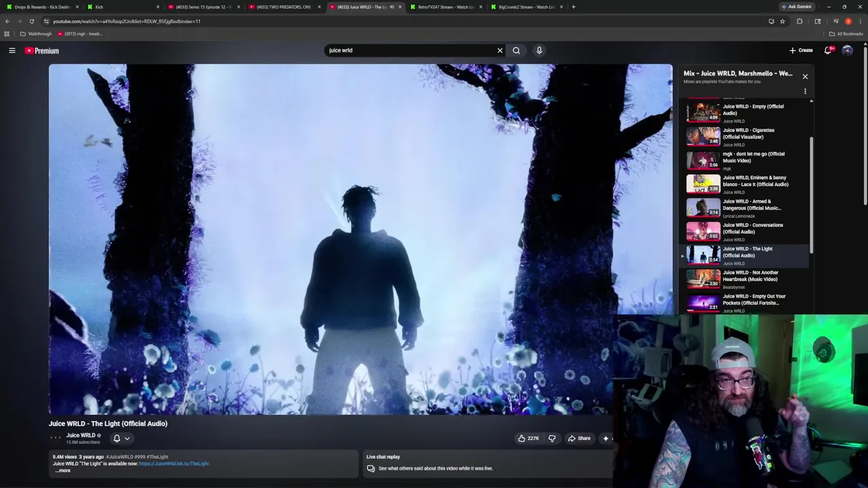
Task: Expand the subscription notification dropdown chevron
Action: pos(127,439)
